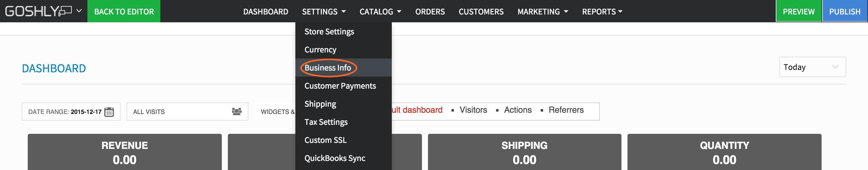Click the green Preview button
The image size is (868, 170).
pyautogui.click(x=798, y=11)
